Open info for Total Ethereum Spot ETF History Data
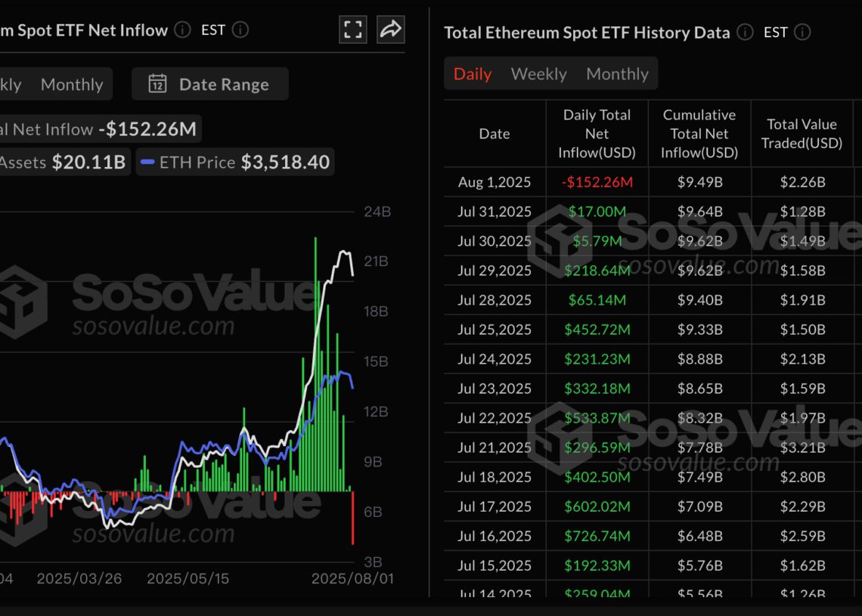 [744, 33]
